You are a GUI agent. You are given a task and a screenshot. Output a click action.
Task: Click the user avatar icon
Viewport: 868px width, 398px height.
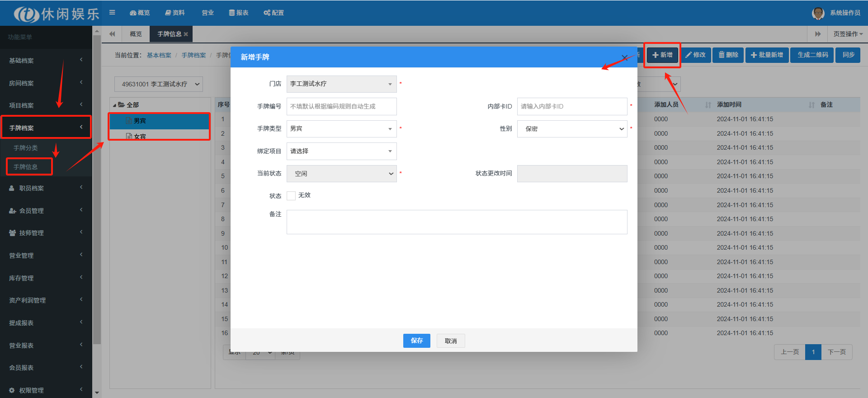coord(818,13)
